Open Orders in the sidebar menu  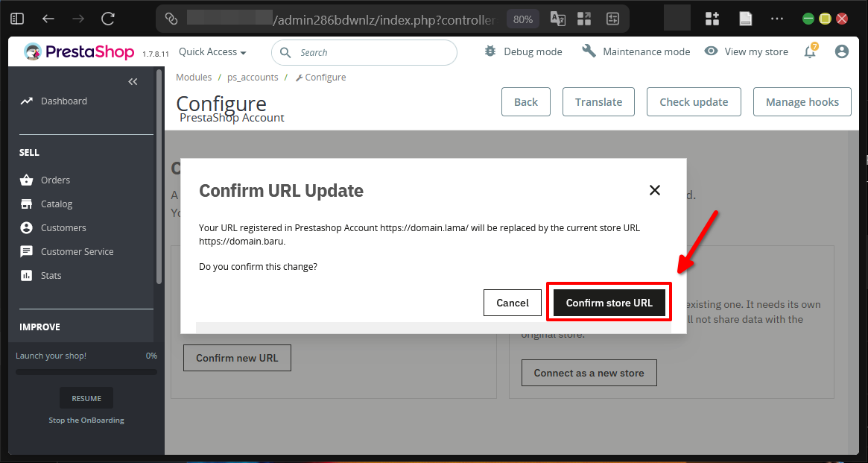coord(55,180)
